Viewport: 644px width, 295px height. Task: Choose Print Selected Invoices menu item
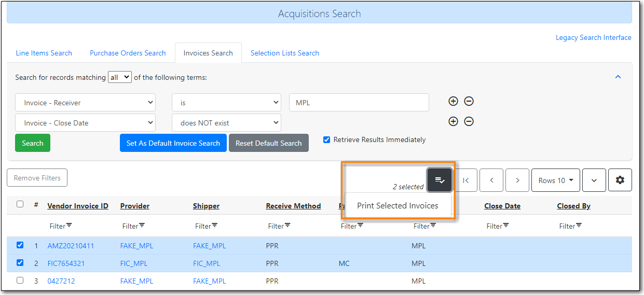tap(398, 206)
